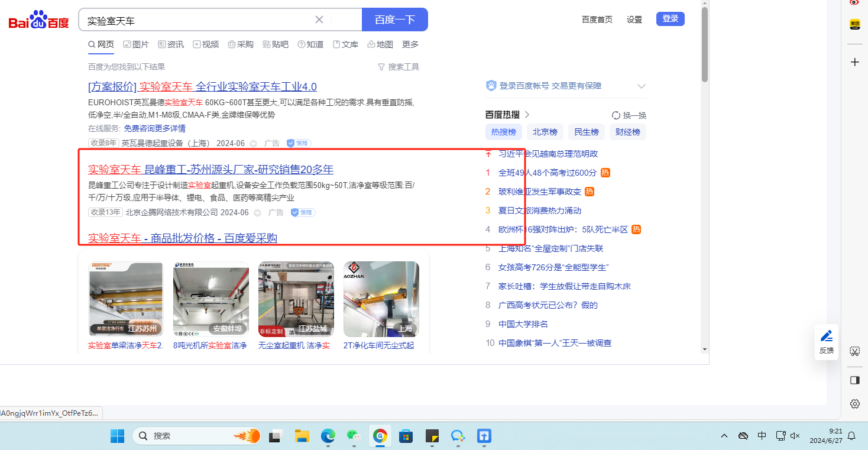
Task: Open the notification bell in tray
Action: click(x=852, y=436)
